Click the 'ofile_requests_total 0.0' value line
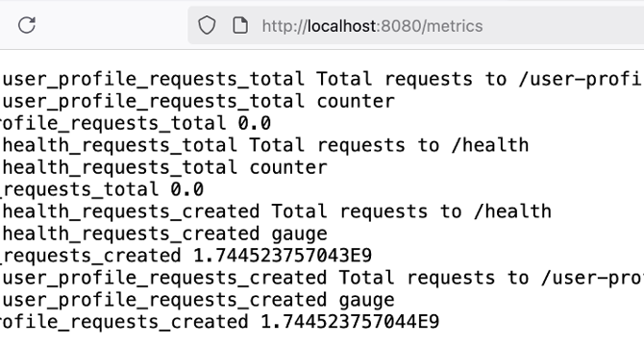Image resolution: width=644 pixels, height=346 pixels. point(136,123)
